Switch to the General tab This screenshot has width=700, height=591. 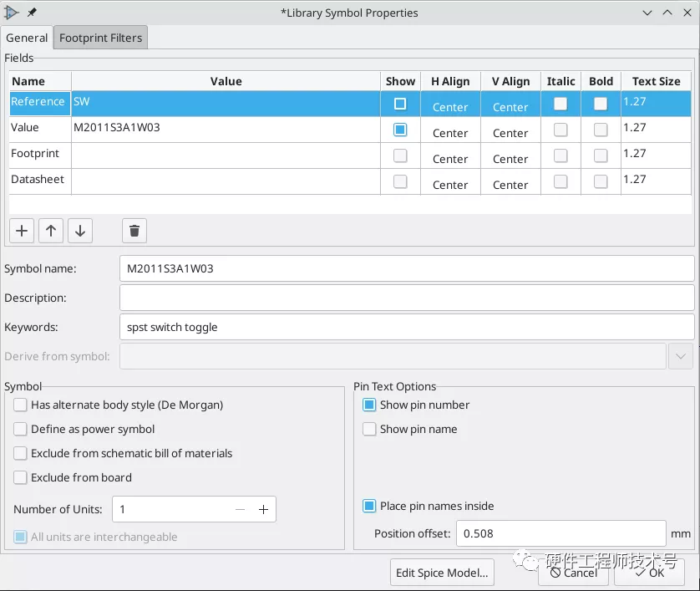point(27,38)
